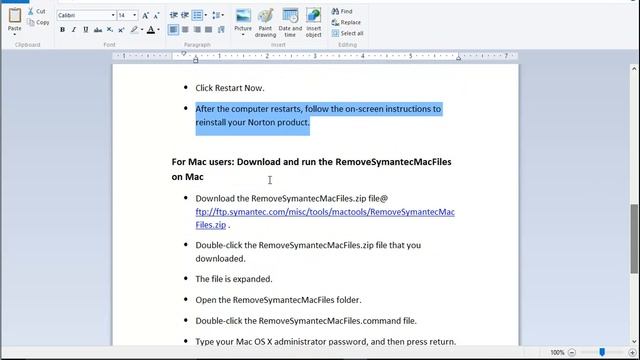Open the list style dropdown arrow
The width and height of the screenshot is (640, 360).
point(205,16)
